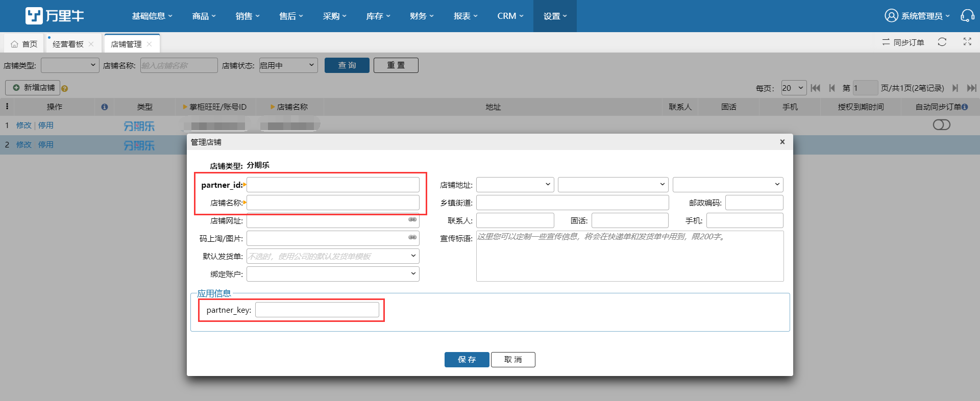The image size is (980, 401).
Task: Open 店铺状态 dropdown showing 启用中
Action: pyautogui.click(x=288, y=65)
